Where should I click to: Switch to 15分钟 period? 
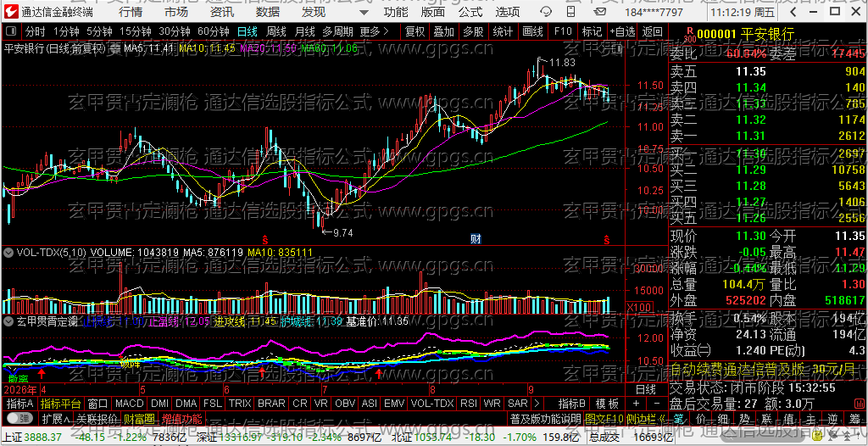[x=136, y=31]
